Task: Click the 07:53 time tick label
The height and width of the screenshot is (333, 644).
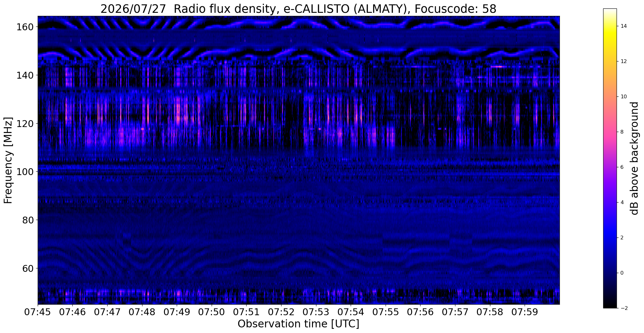Action: click(316, 312)
